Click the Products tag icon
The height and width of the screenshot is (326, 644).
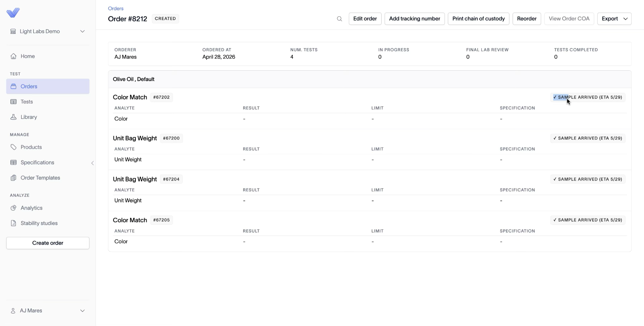(x=13, y=147)
